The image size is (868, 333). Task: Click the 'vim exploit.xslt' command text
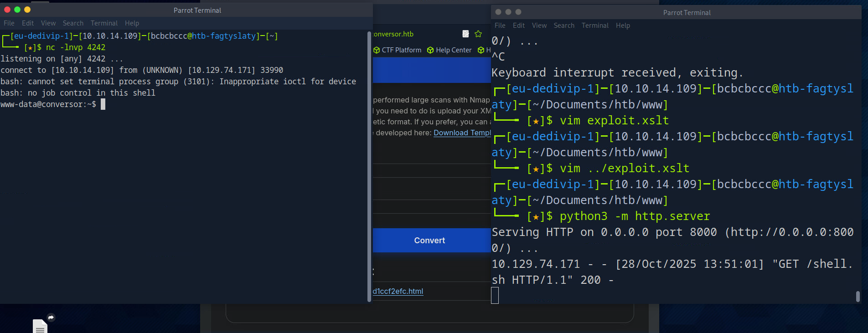pos(614,121)
